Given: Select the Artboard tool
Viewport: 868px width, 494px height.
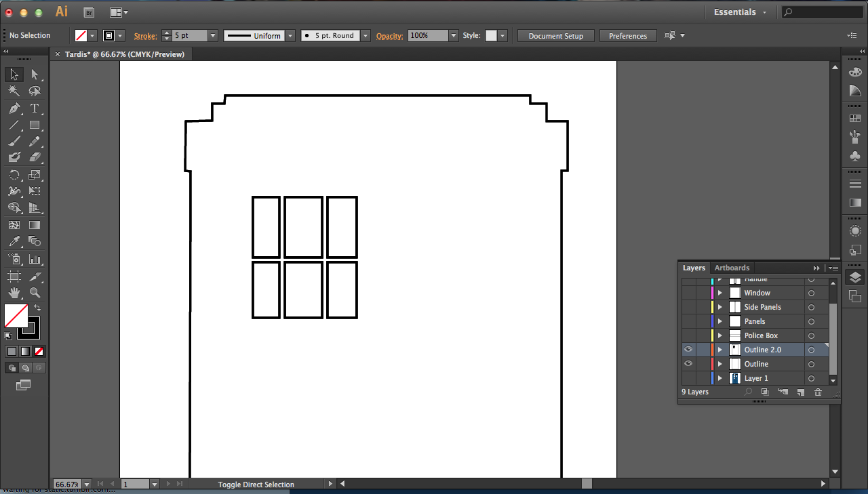Looking at the screenshot, I should click(x=14, y=276).
